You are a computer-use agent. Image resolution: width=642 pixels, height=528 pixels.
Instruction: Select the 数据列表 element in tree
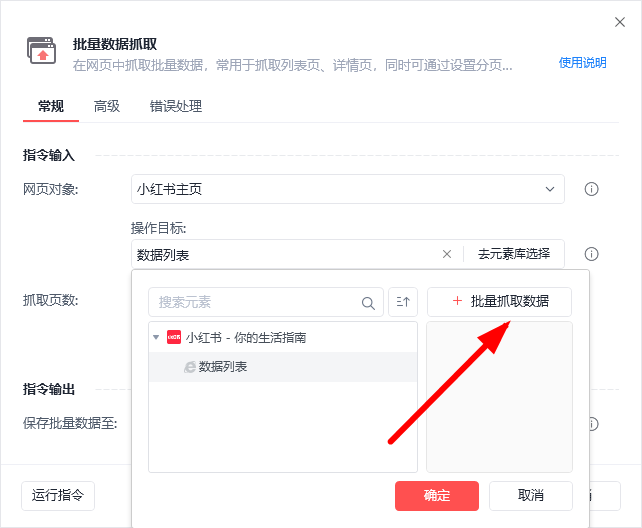coord(283,367)
